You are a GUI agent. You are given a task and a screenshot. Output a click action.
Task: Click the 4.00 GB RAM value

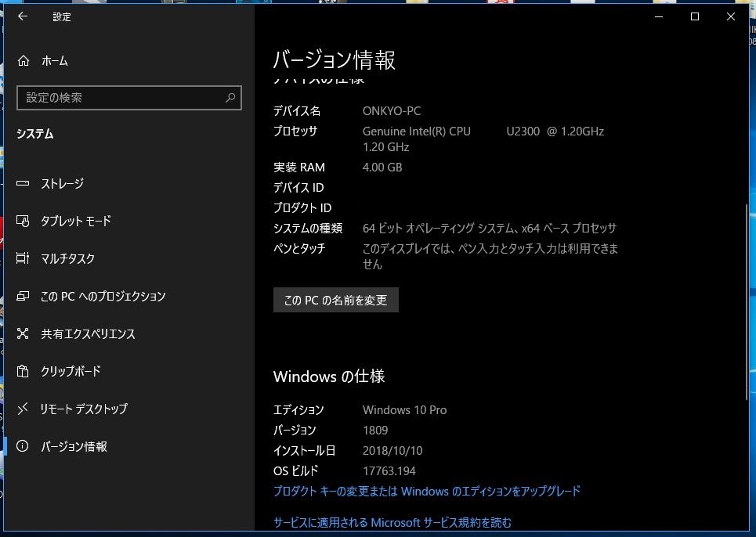pos(382,168)
